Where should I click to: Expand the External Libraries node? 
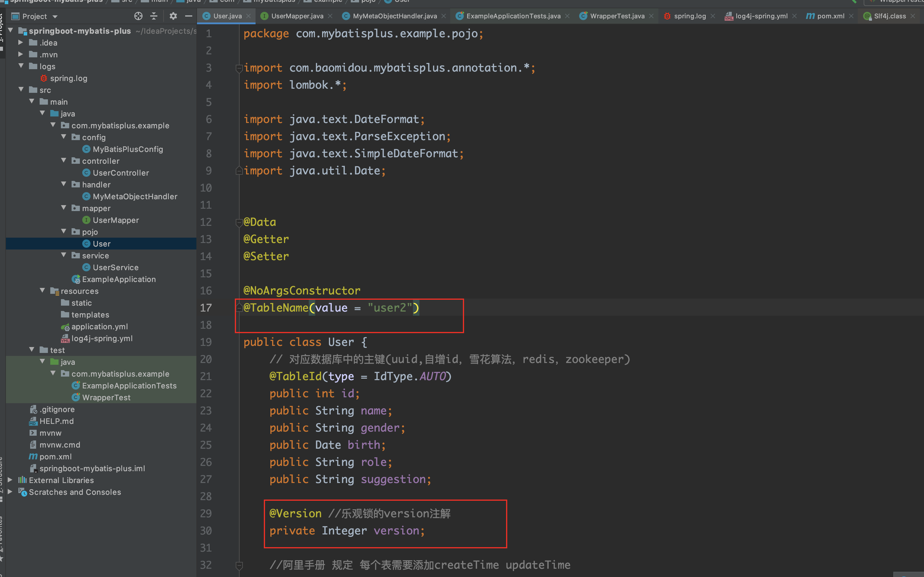click(10, 480)
